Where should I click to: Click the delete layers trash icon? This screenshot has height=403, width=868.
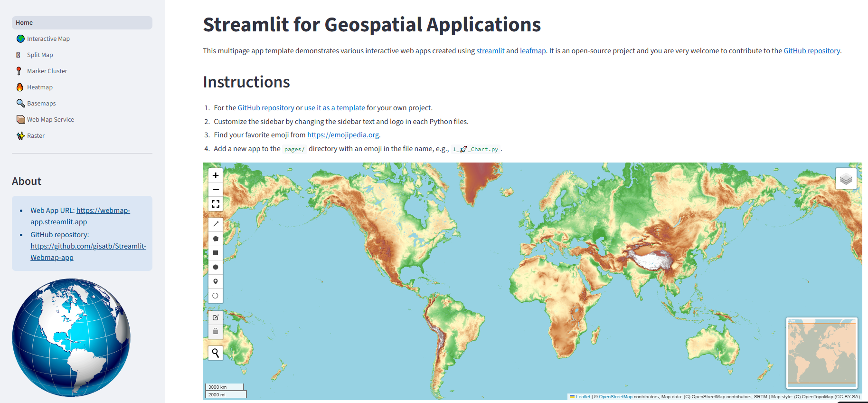pyautogui.click(x=216, y=331)
